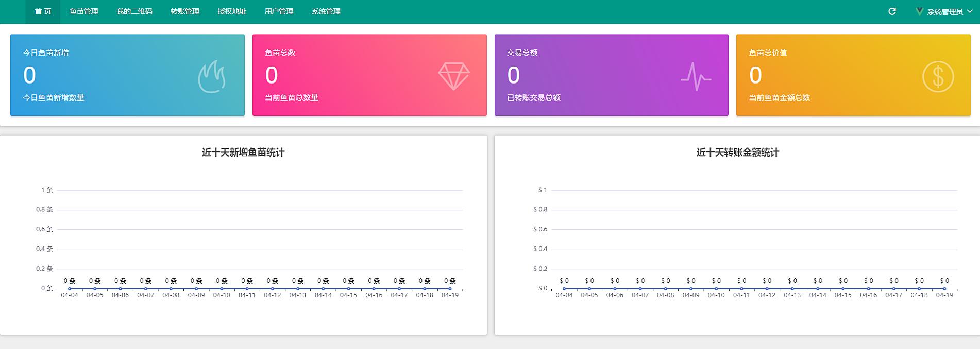Screen dimensions: 980x349
Task: Open the 首页 tab
Action: click(43, 11)
